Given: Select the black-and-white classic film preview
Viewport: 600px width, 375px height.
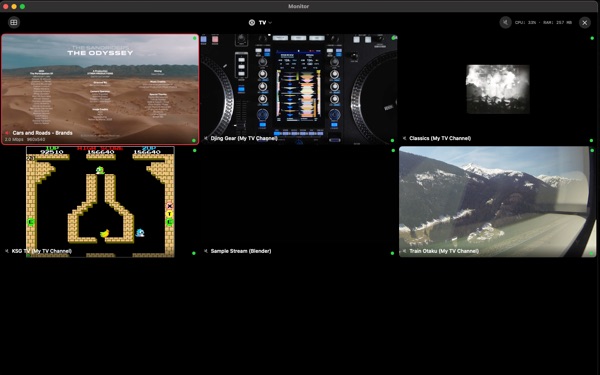Looking at the screenshot, I should pos(498,89).
